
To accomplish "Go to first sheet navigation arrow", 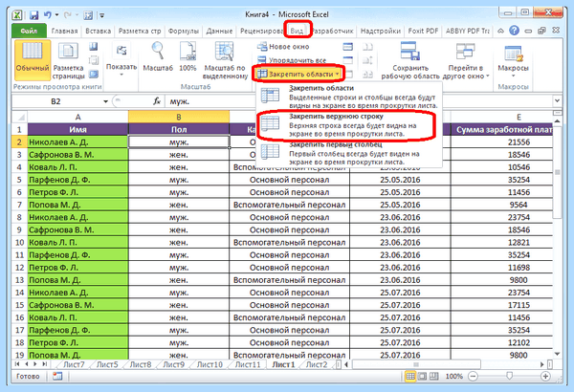I will coord(17,364).
